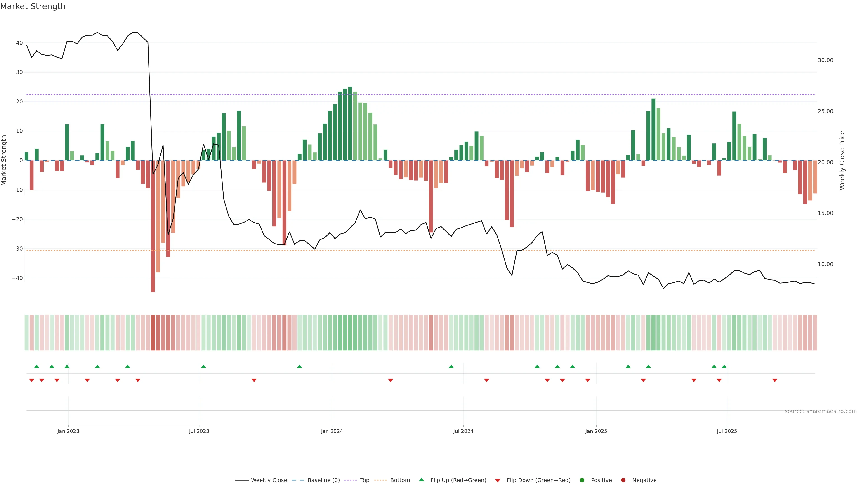Click the last red flip-down triangle marker

[775, 380]
